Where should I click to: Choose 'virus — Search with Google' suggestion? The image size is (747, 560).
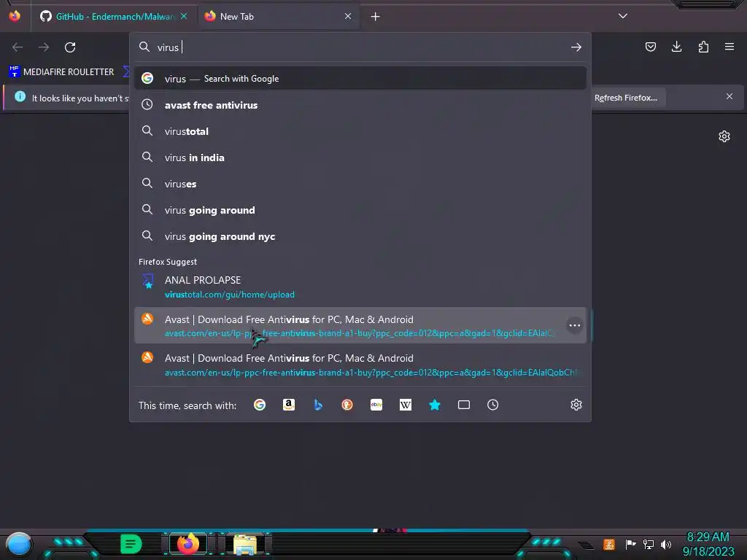pyautogui.click(x=360, y=79)
